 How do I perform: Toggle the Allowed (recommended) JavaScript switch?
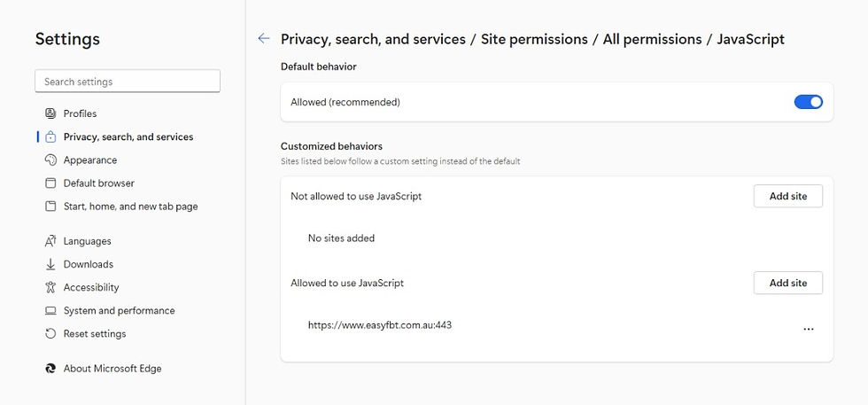click(808, 102)
